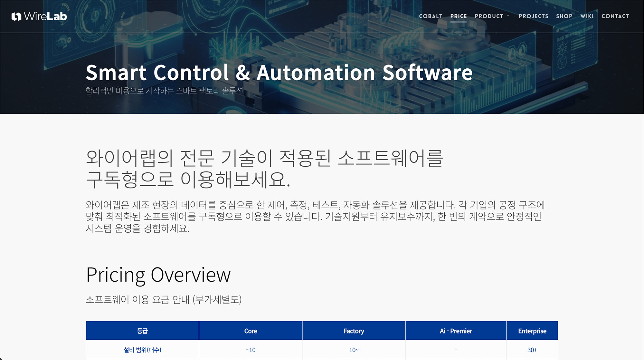Click the WireLab wordmark text
This screenshot has width=644, height=360.
[x=45, y=16]
